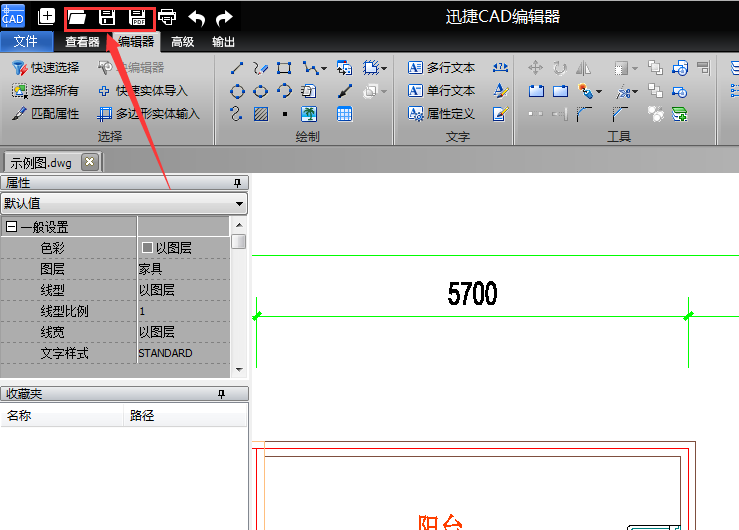Image resolution: width=739 pixels, height=530 pixels.
Task: Click the New file plus icon
Action: pyautogui.click(x=47, y=17)
